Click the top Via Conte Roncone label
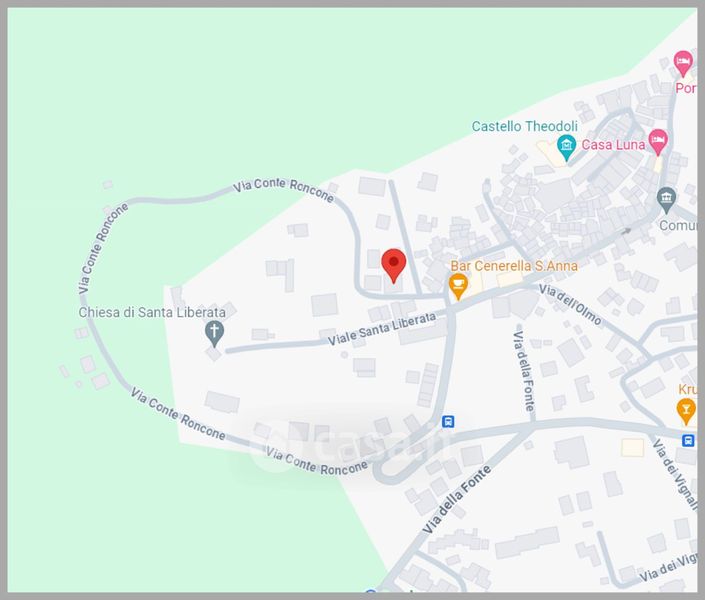Screen dimensions: 705x600 point(283,190)
